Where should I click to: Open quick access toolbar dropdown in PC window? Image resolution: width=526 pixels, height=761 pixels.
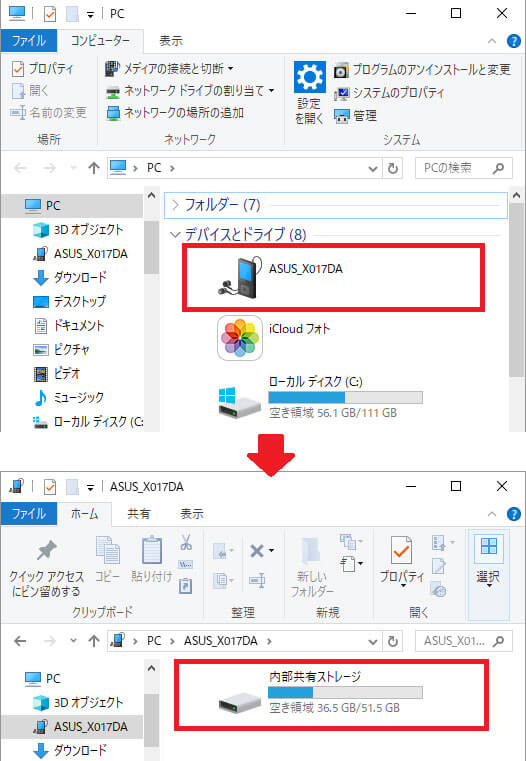click(90, 15)
